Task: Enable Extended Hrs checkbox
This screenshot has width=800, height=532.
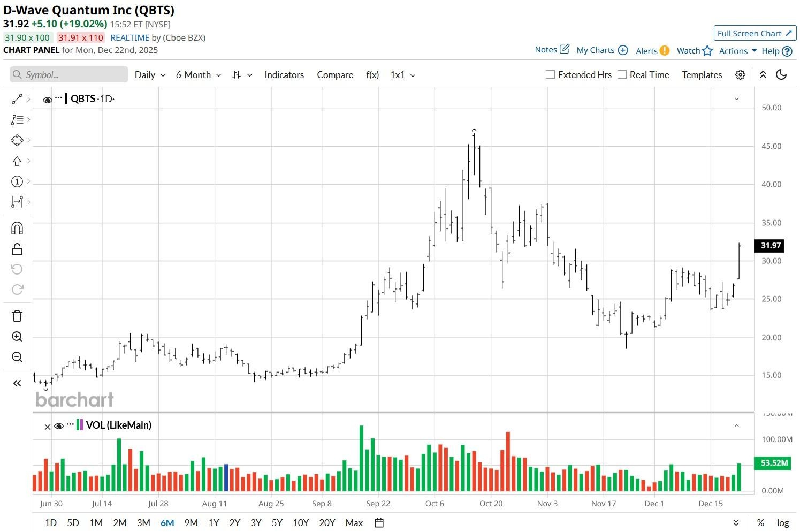Action: pos(550,75)
